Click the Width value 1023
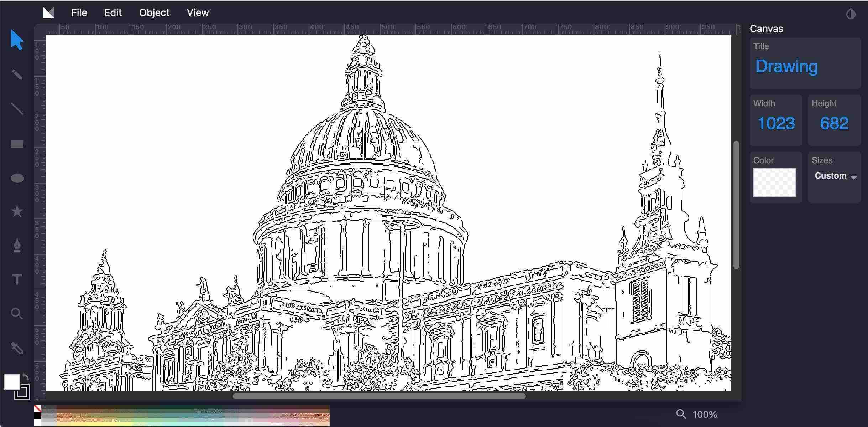This screenshot has width=868, height=427. click(x=775, y=123)
